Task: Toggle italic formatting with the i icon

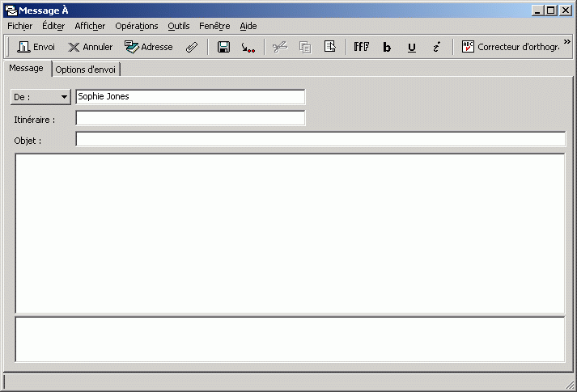Action: tap(436, 47)
